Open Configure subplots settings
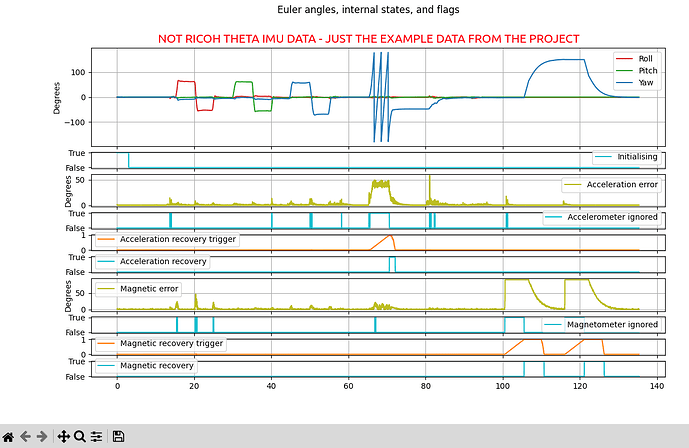 [96, 437]
